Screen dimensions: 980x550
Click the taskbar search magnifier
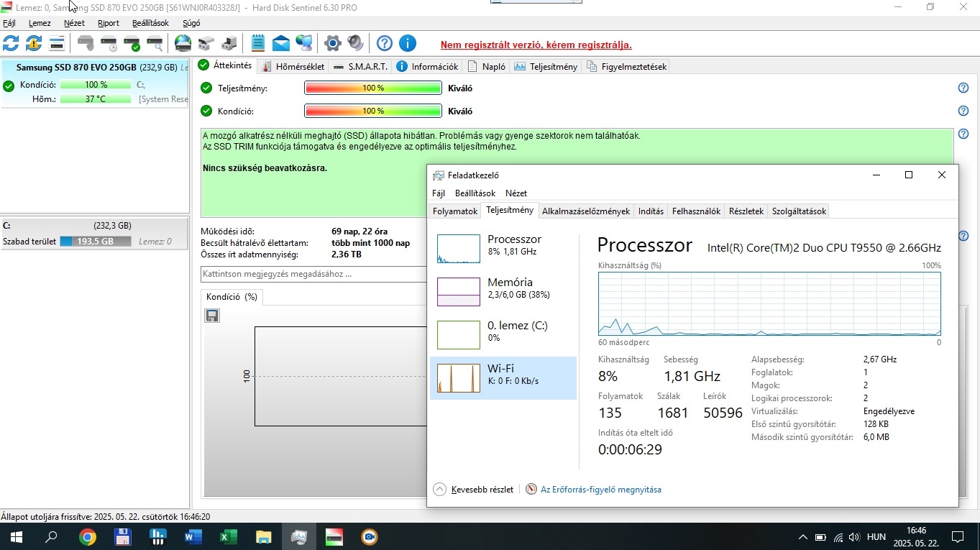(x=52, y=537)
